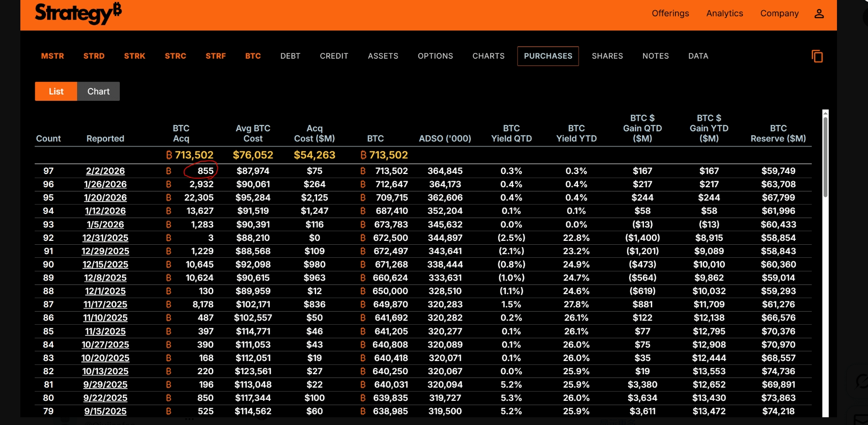Open the CHARTS tab
Viewport: 868px width, 425px height.
point(488,56)
